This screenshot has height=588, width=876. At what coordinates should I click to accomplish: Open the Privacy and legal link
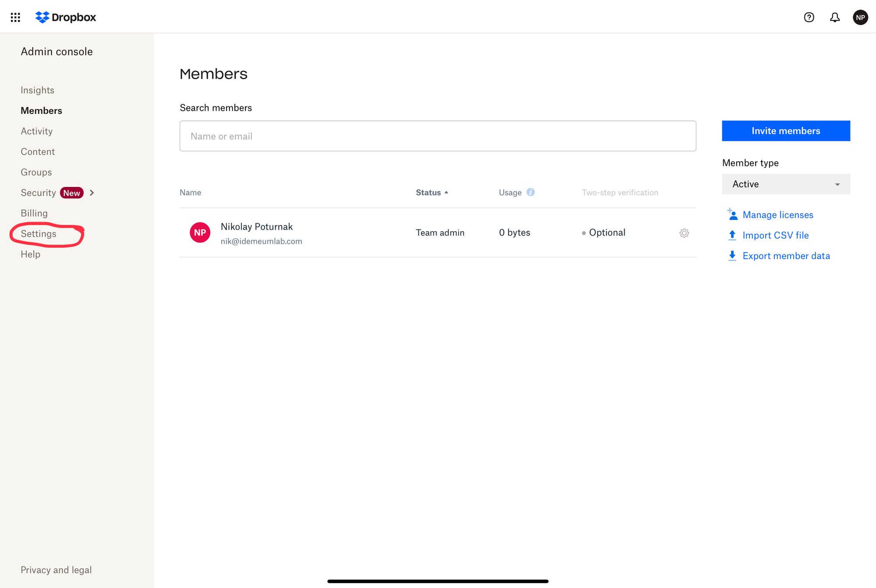[x=56, y=570]
